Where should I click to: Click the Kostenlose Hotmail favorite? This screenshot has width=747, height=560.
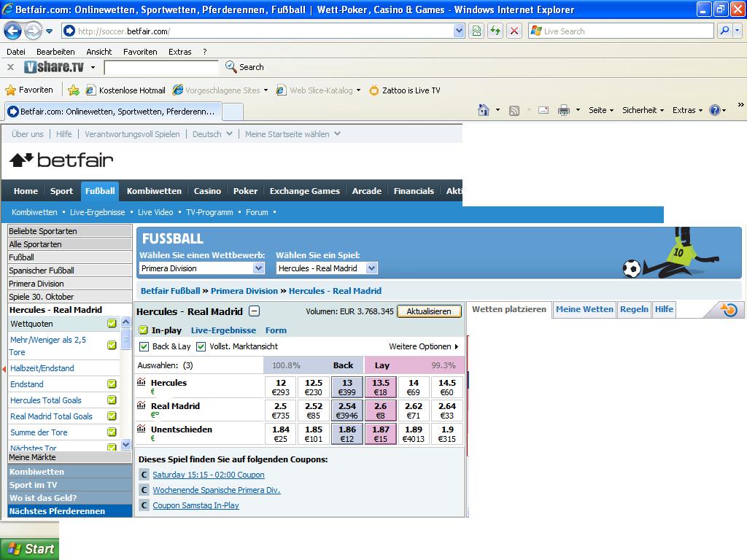point(125,90)
